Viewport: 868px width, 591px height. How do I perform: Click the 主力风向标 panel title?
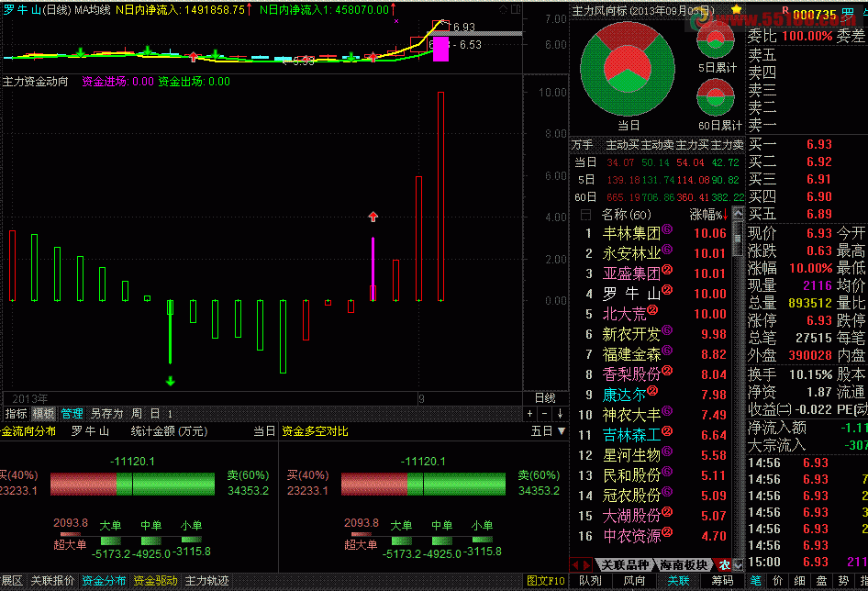(x=642, y=10)
